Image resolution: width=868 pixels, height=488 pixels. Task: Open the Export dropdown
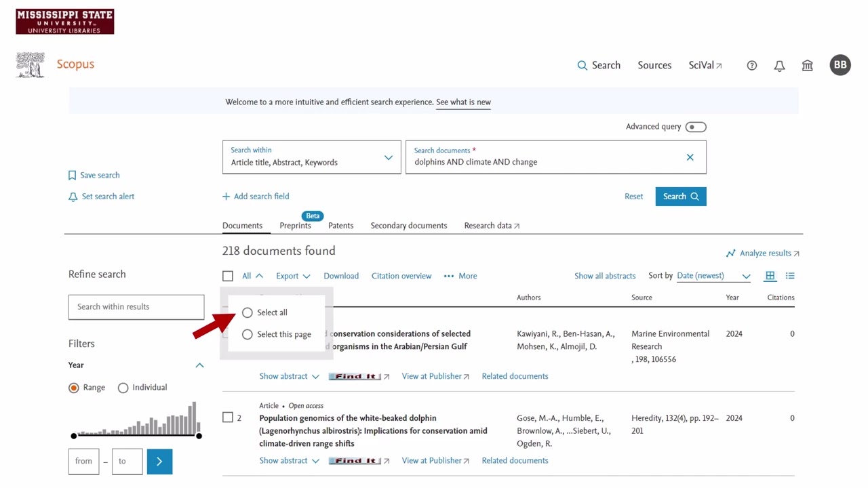[293, 276]
